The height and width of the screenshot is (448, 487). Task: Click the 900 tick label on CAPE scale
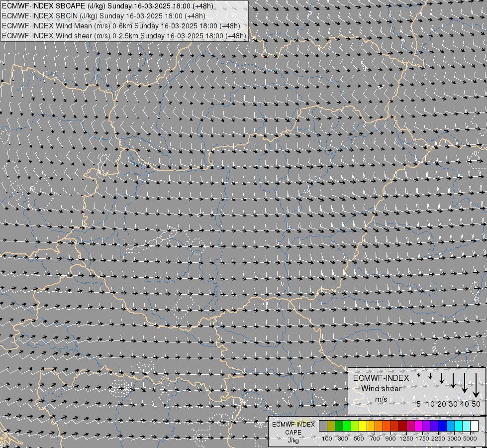(x=390, y=439)
